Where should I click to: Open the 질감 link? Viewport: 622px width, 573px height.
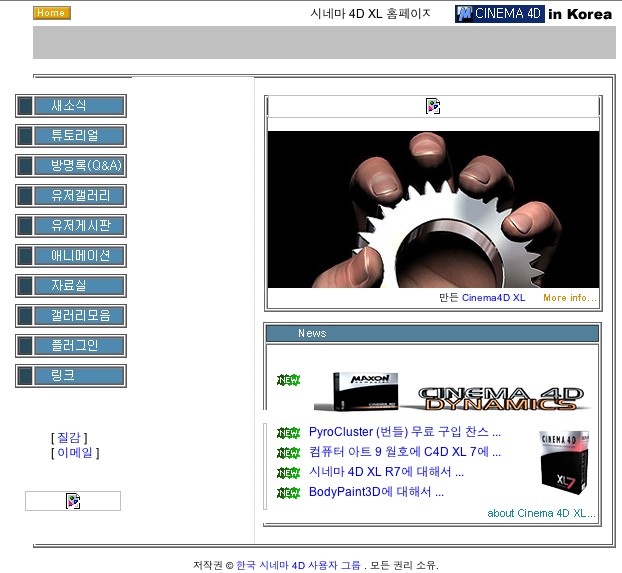(69, 438)
